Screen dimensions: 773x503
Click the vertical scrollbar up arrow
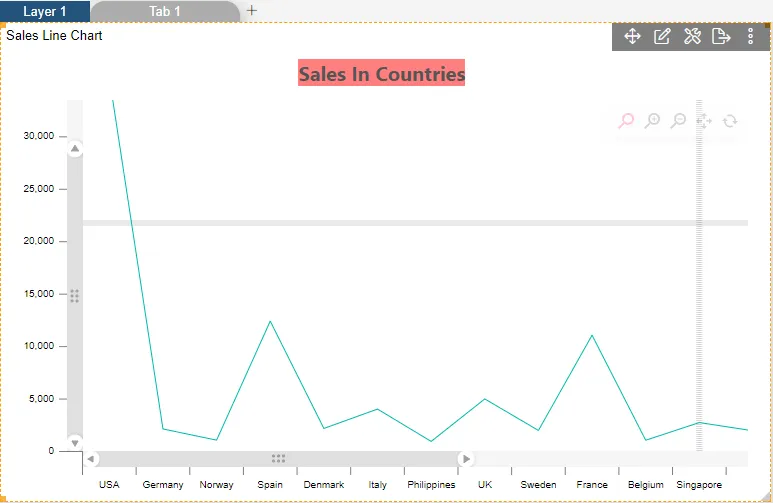tap(75, 149)
